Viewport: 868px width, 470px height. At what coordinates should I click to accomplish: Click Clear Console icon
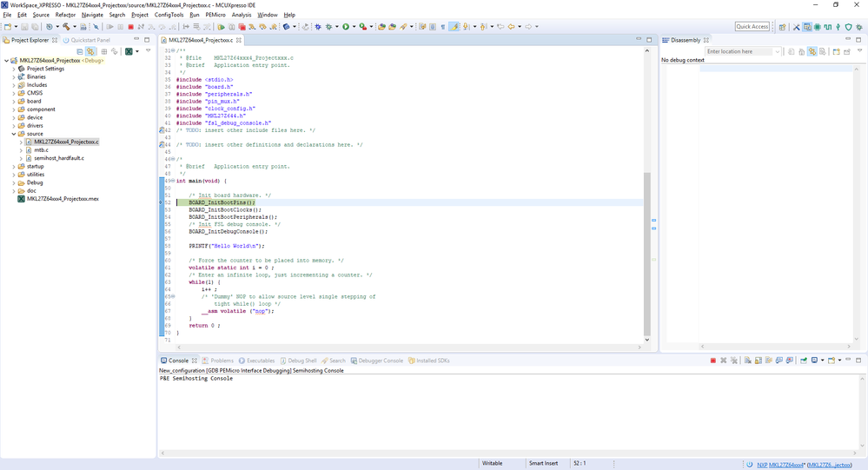point(748,361)
